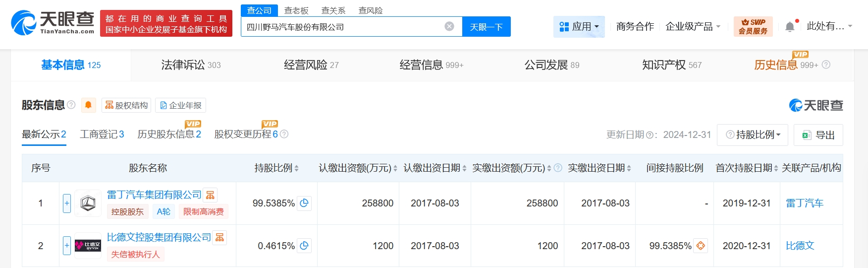Click equity structure icon next to 雷丁汽车集团有限公司

pos(211,195)
